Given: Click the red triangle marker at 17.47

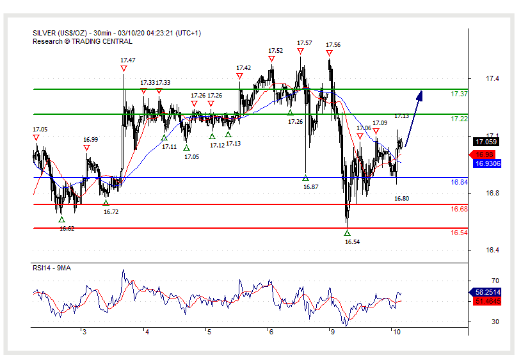Looking at the screenshot, I should tap(124, 68).
